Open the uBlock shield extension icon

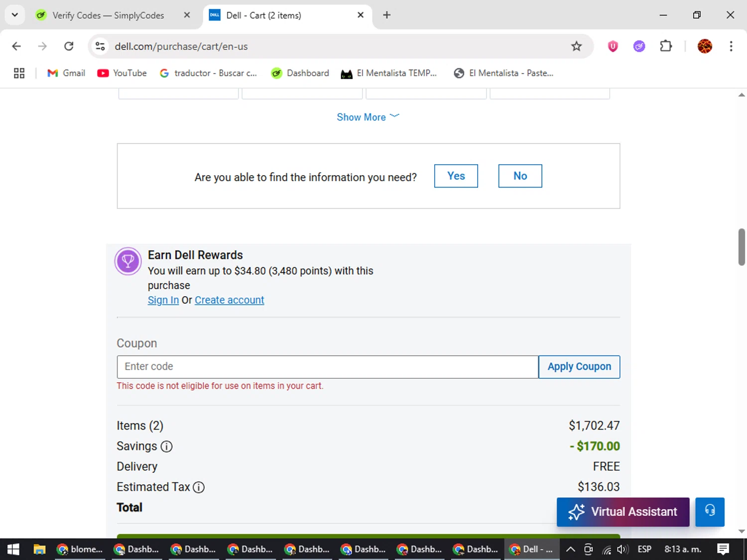click(x=613, y=46)
